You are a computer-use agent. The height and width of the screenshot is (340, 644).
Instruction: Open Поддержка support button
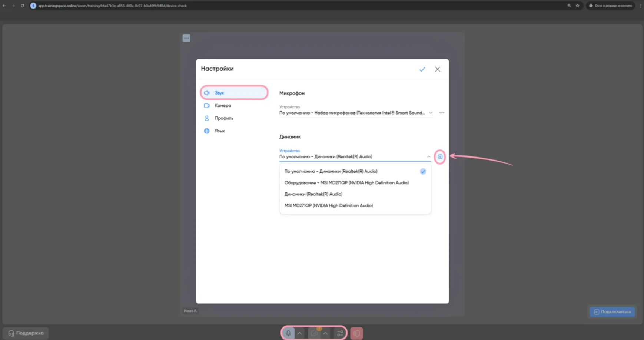pyautogui.click(x=26, y=333)
